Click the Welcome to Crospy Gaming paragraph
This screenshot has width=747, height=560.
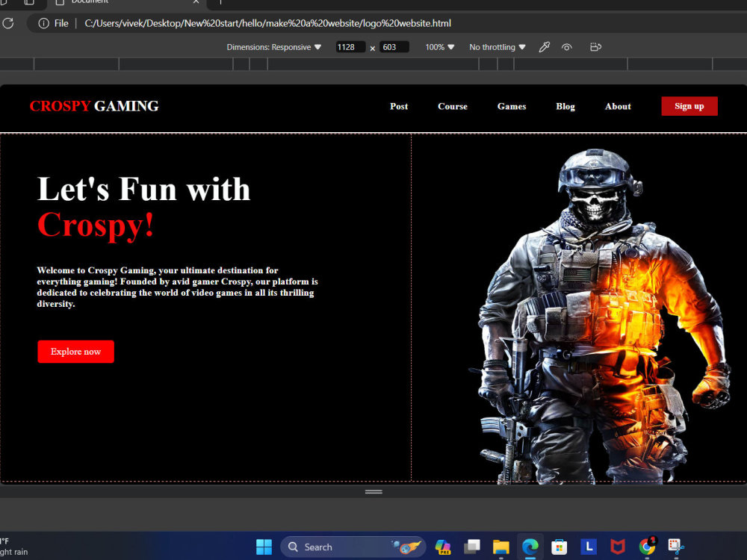177,287
